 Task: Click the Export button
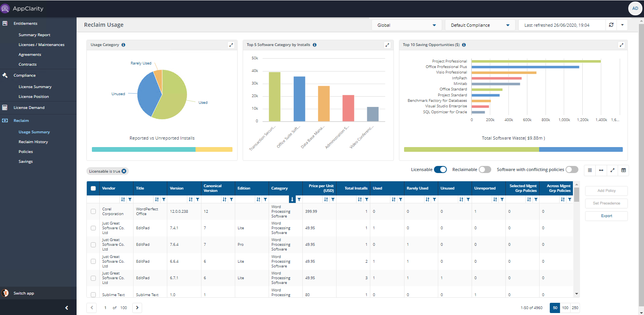[606, 216]
